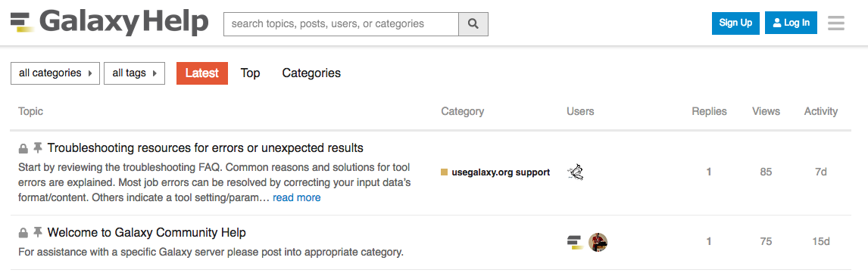This screenshot has width=868, height=276.
Task: Switch to the Categories tab
Action: point(311,73)
